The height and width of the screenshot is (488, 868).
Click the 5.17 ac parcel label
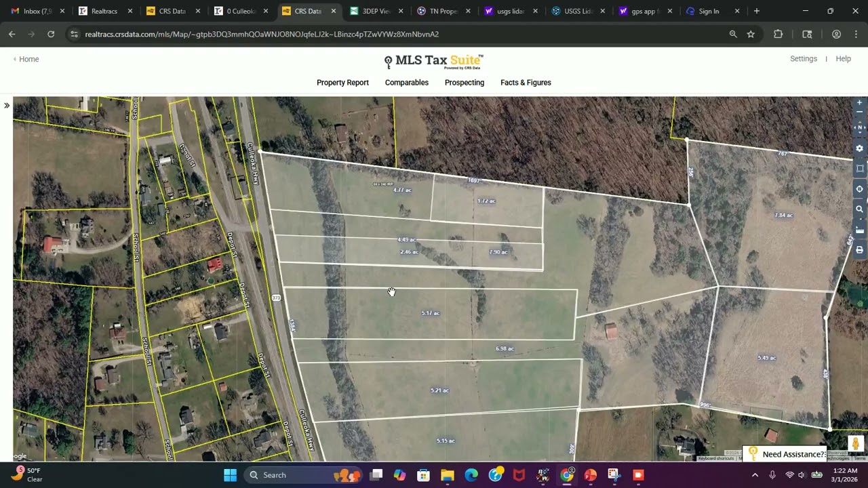point(431,313)
